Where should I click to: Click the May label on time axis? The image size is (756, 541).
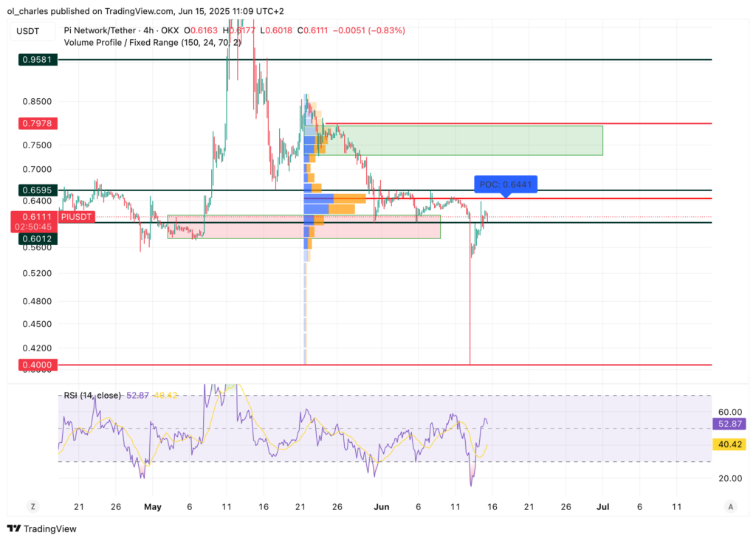[152, 507]
